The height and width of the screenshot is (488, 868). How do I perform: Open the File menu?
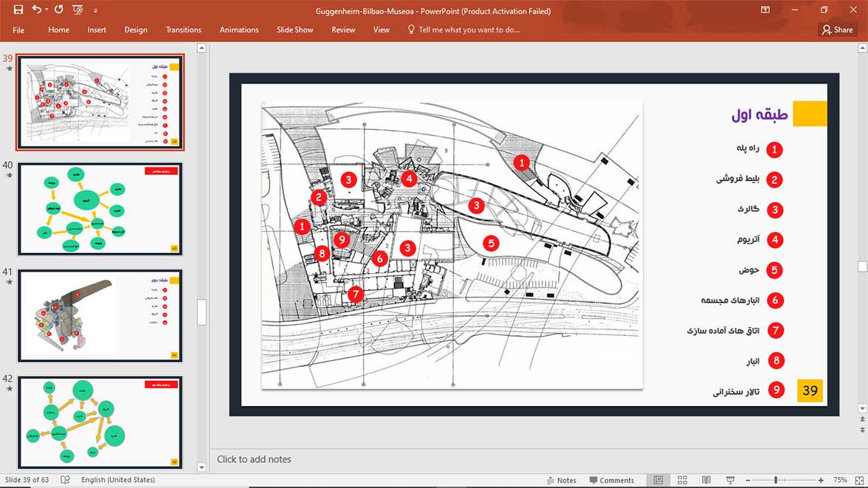tap(18, 30)
